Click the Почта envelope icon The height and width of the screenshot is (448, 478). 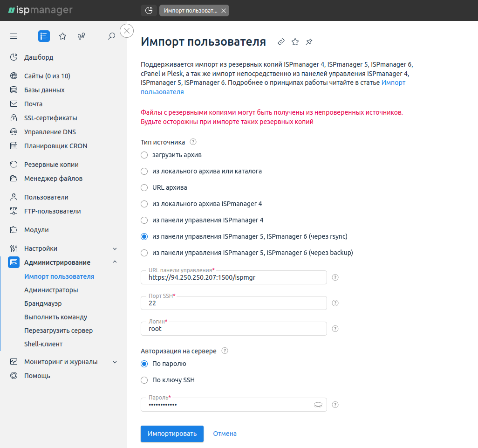tap(14, 103)
